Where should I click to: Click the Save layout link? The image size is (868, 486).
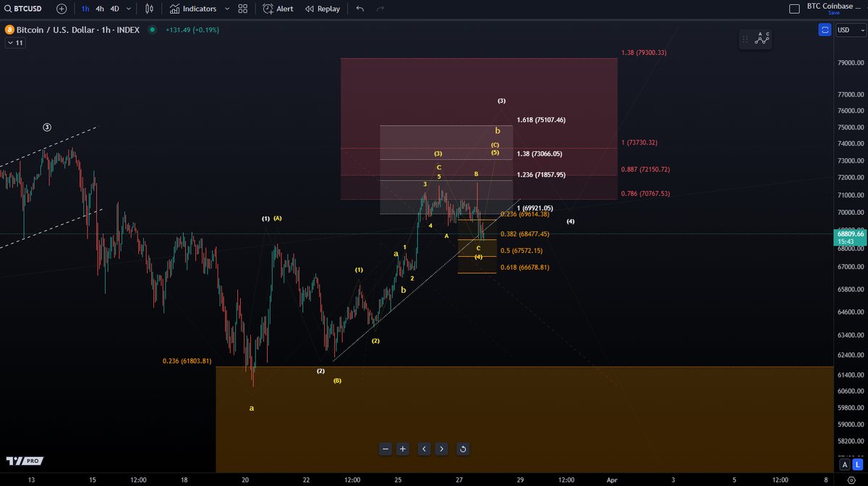[834, 13]
